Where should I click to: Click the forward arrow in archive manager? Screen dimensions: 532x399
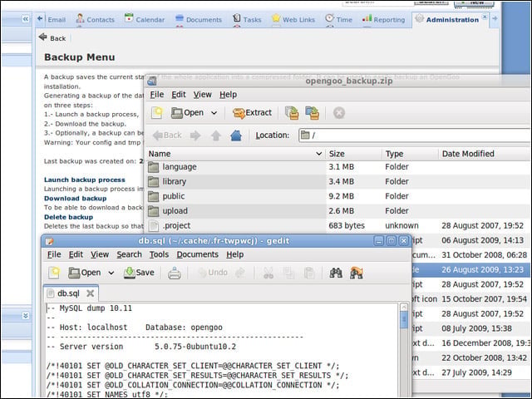[x=195, y=135]
